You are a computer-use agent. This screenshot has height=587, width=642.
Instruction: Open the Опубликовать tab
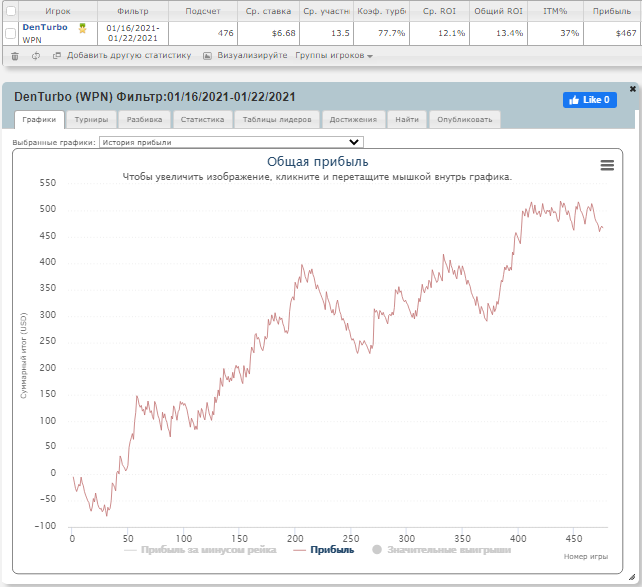(464, 120)
